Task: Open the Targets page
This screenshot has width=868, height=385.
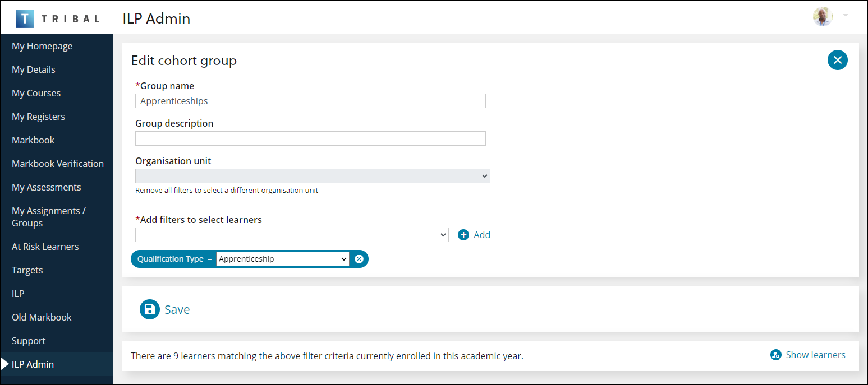Action: 26,270
